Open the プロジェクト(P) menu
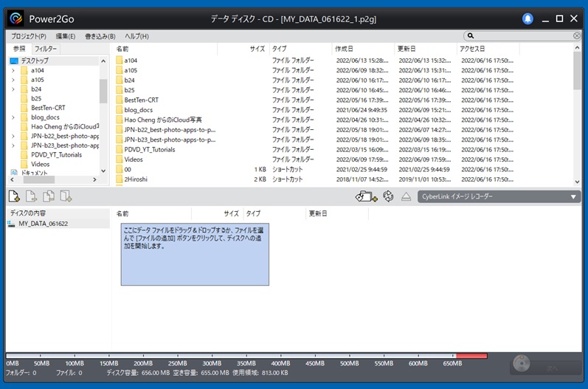Image resolution: width=588 pixels, height=389 pixels. [29, 36]
